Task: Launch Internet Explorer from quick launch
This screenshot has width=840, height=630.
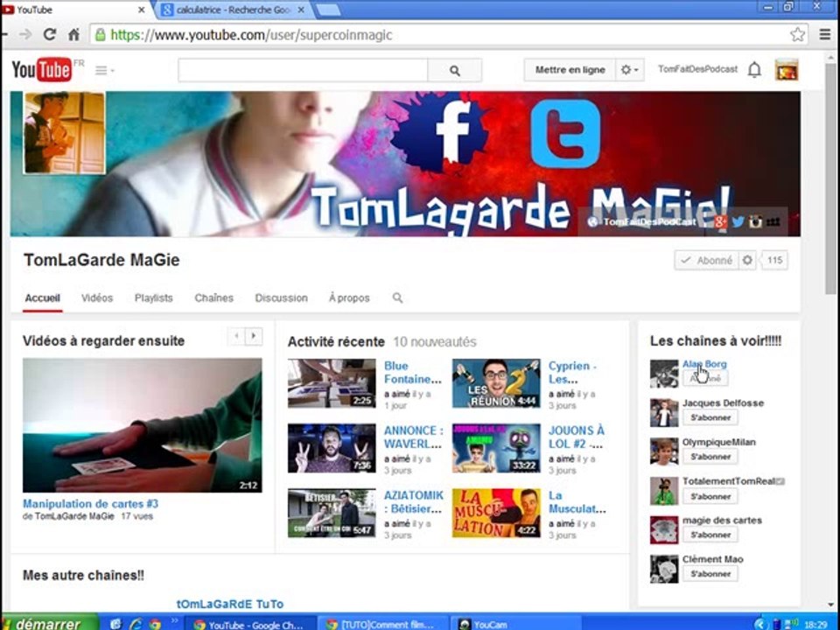Action: coord(136,624)
